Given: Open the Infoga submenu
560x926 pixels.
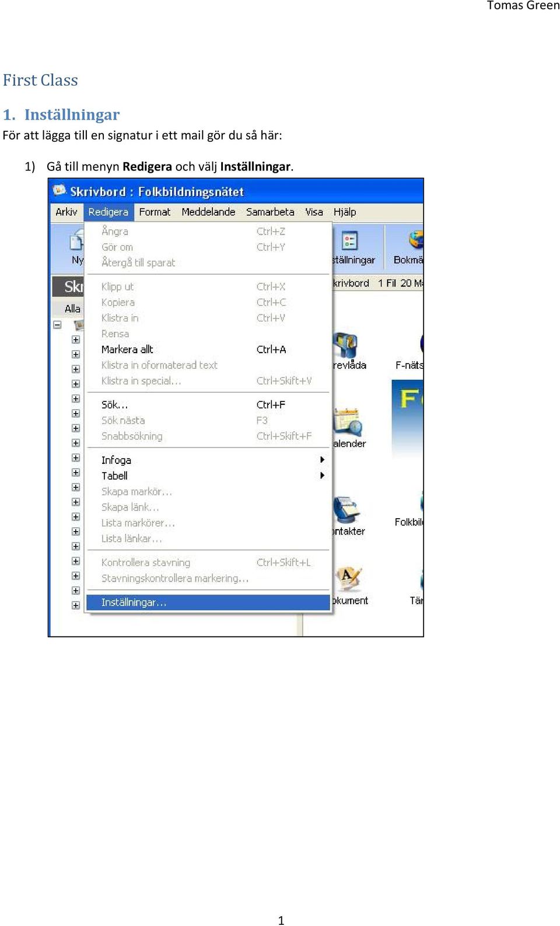Looking at the screenshot, I should 208,460.
